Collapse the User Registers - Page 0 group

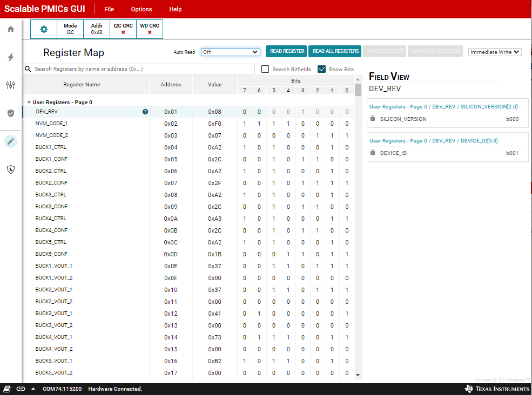29,102
